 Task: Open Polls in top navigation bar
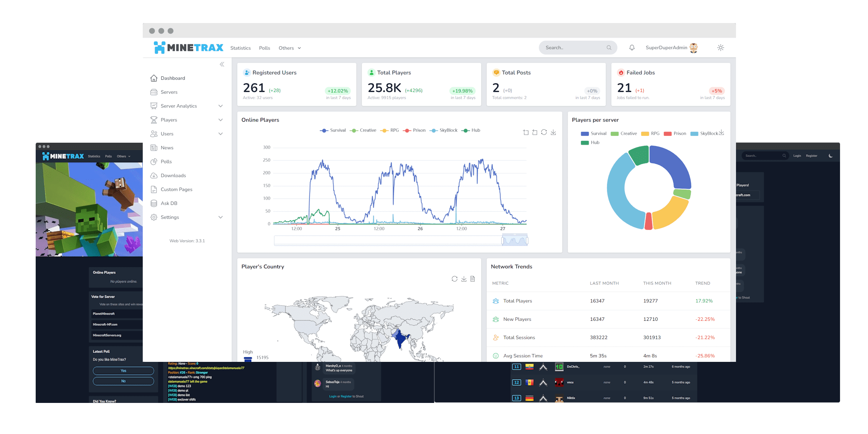(264, 48)
